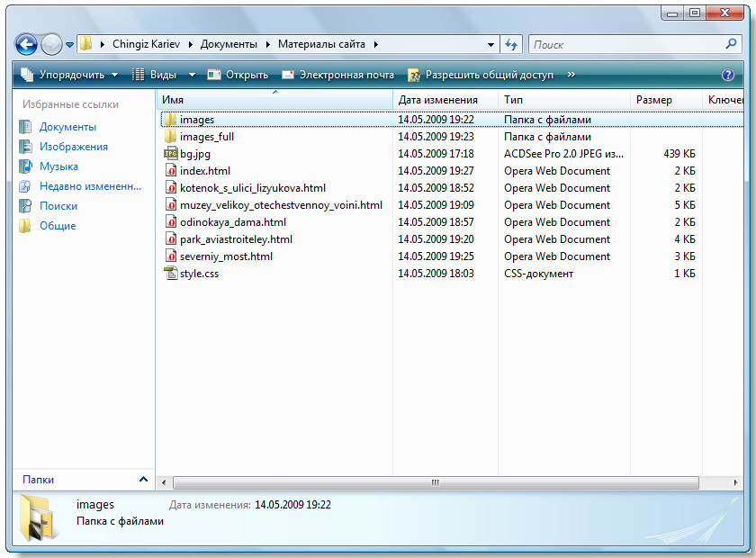Open Музыка from favorite links
The width and height of the screenshot is (756, 558).
(58, 166)
